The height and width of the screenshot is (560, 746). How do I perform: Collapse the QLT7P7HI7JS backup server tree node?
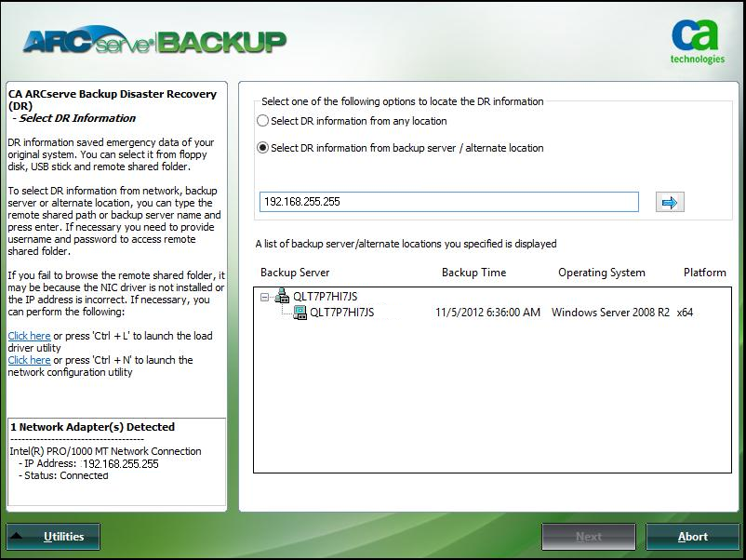tap(264, 298)
